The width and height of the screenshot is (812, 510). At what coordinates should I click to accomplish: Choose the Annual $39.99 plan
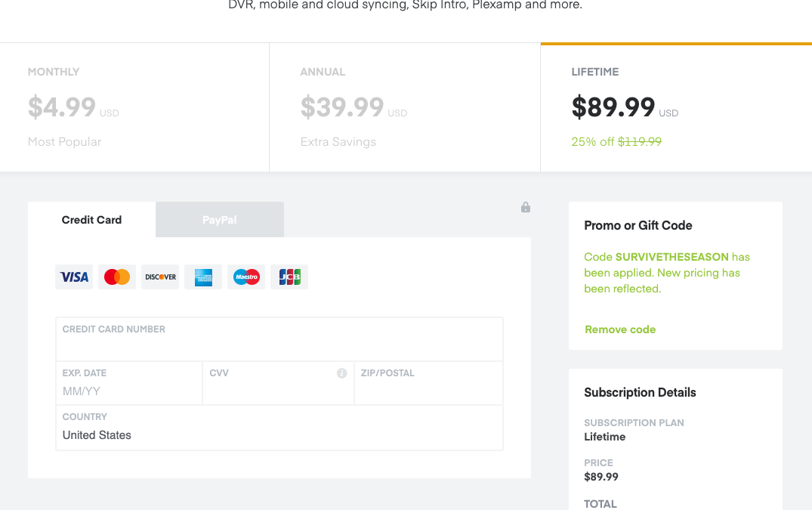(x=404, y=107)
